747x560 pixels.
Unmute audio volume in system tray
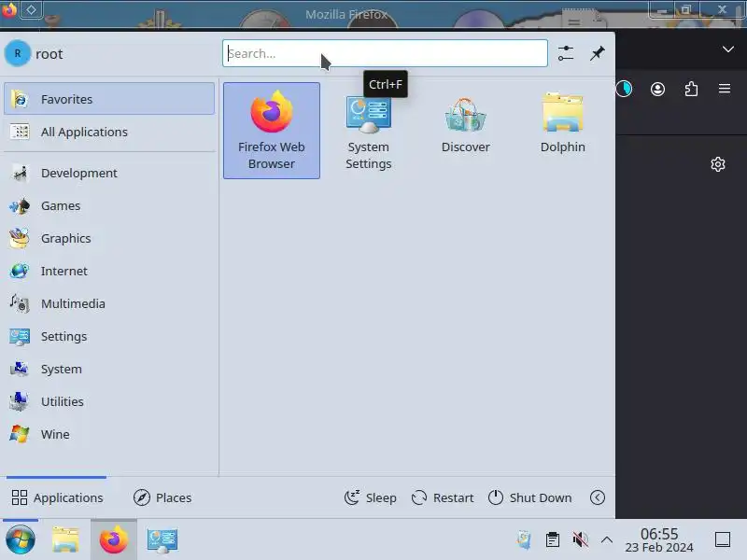click(x=580, y=539)
